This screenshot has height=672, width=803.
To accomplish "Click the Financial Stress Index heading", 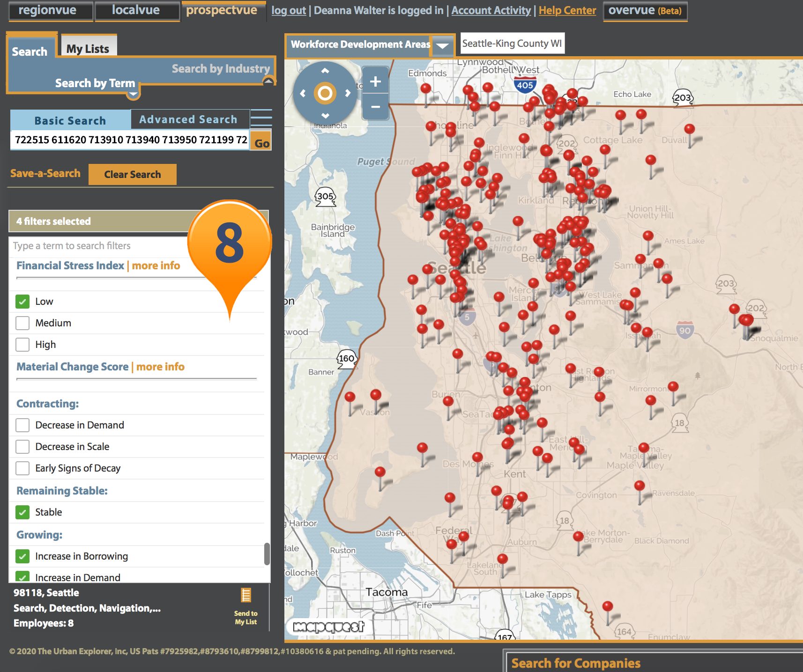I will click(x=70, y=266).
